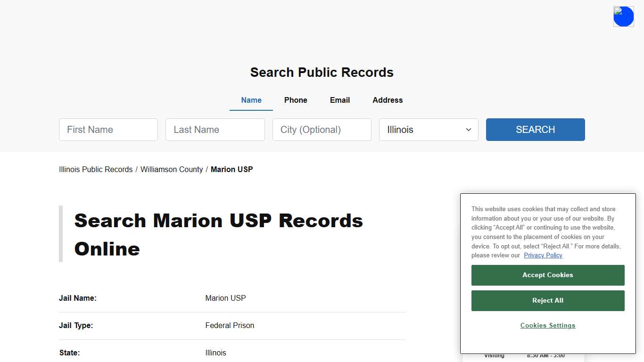The height and width of the screenshot is (362, 644).
Task: Click the blue circle image icon top right
Action: tap(623, 16)
